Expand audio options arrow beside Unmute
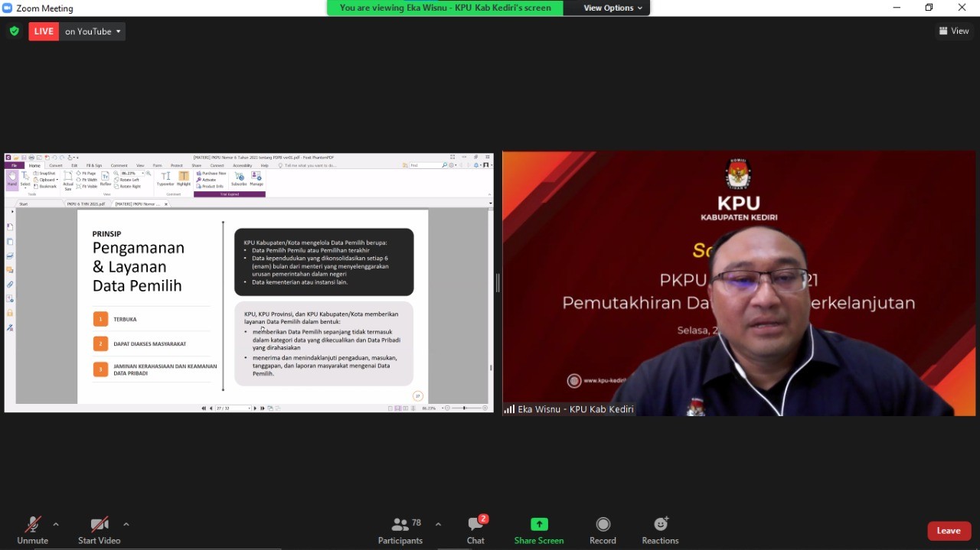 pos(56,524)
